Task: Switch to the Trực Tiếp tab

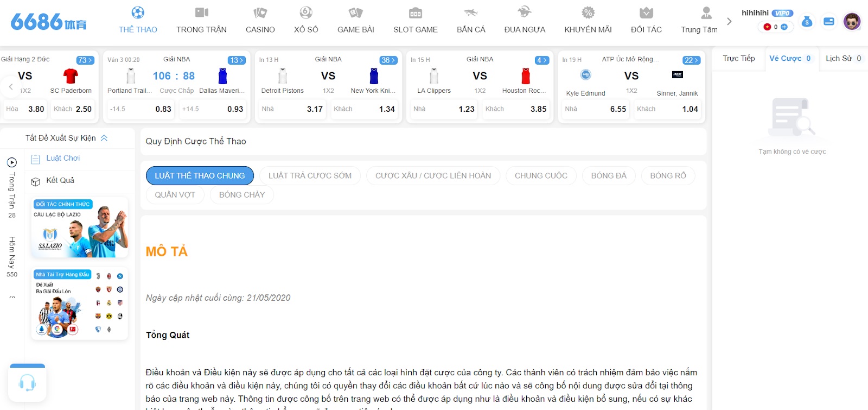Action: (738, 58)
